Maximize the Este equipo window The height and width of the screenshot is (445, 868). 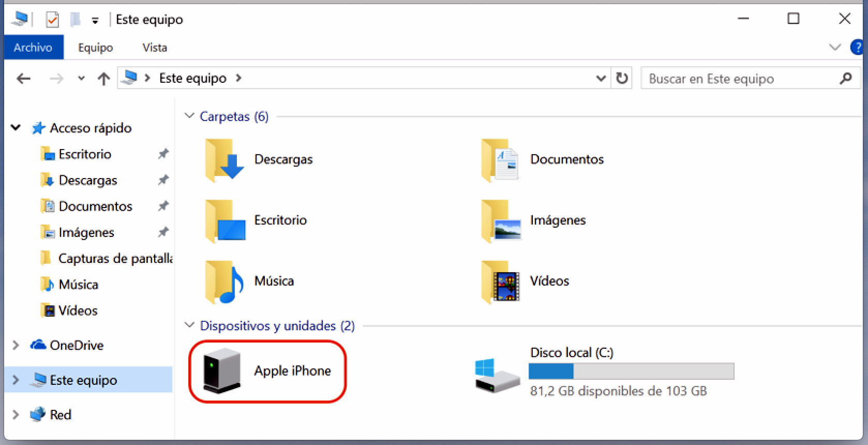(793, 19)
